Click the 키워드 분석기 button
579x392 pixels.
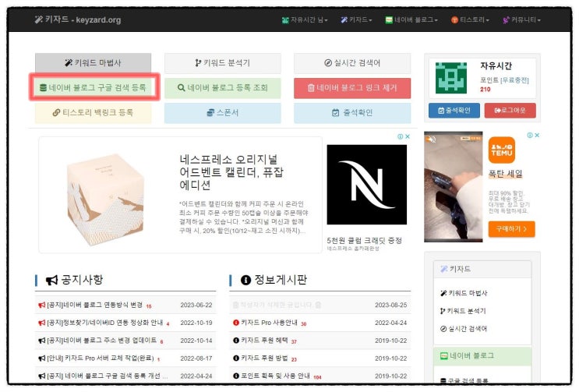223,63
